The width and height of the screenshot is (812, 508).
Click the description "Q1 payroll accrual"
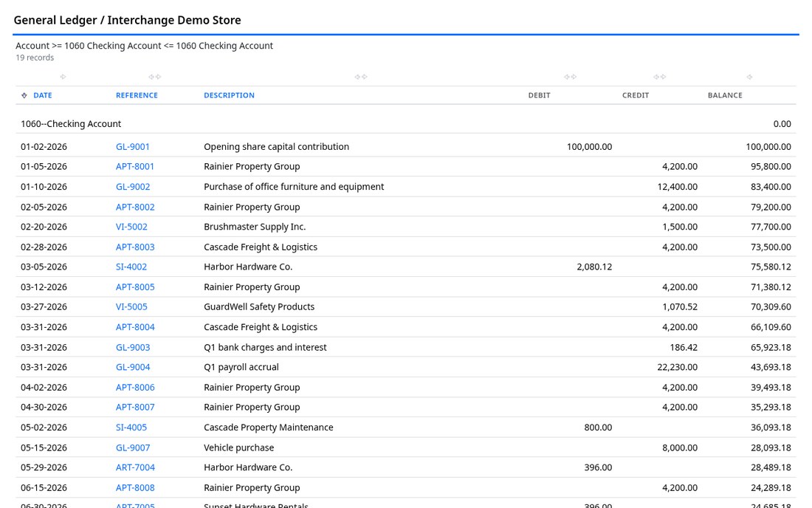tap(241, 367)
